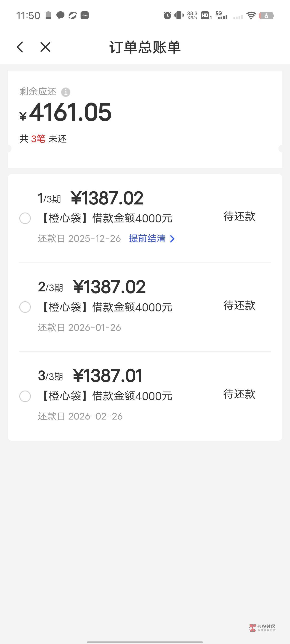The image size is (290, 644).
Task: Open the 2/3期 ¥1387.02 installment entry
Action: (x=109, y=287)
